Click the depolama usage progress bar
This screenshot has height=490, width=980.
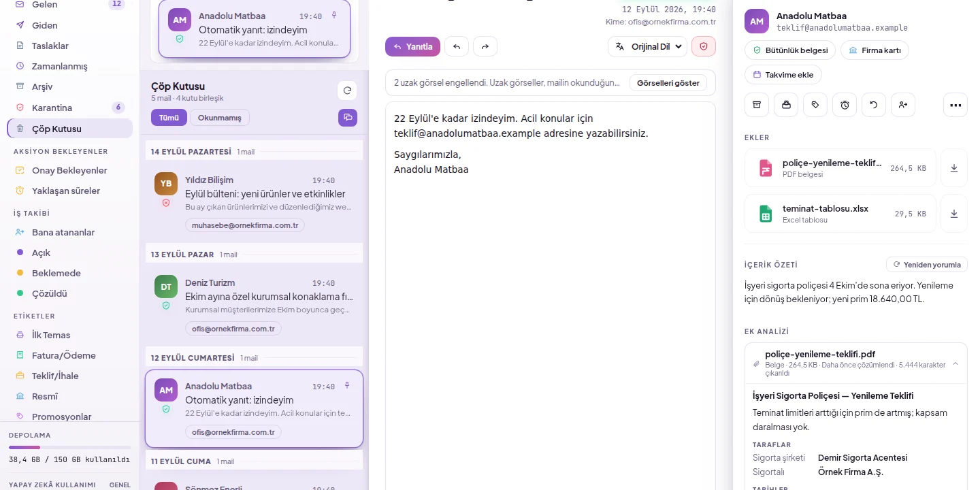pyautogui.click(x=69, y=447)
